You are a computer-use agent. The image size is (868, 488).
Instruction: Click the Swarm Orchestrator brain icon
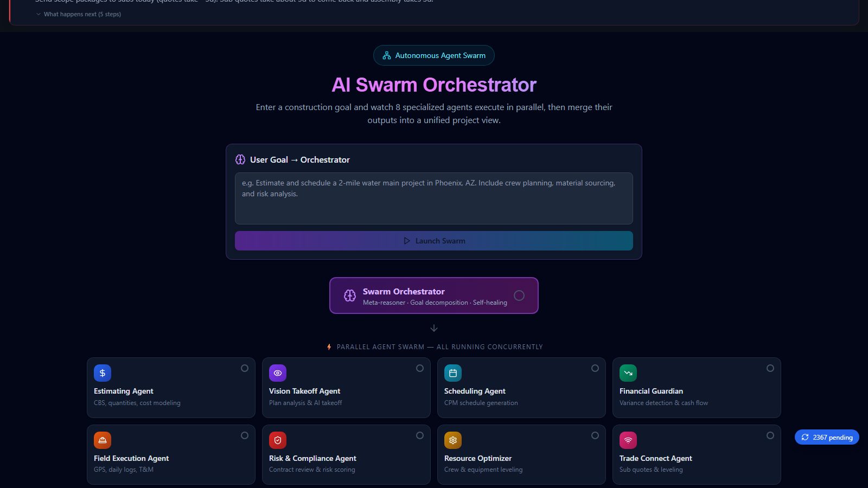tap(350, 296)
